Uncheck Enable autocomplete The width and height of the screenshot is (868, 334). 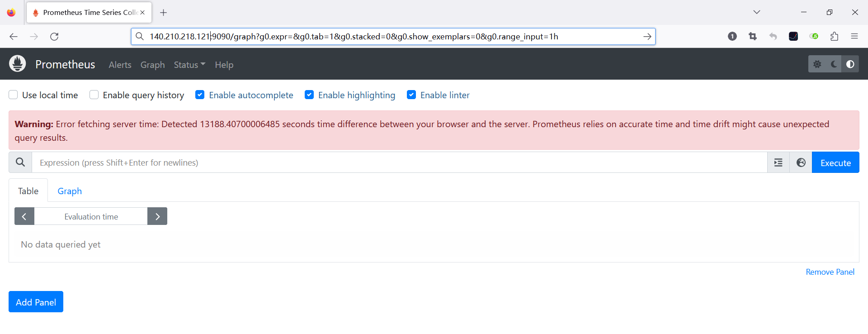200,95
